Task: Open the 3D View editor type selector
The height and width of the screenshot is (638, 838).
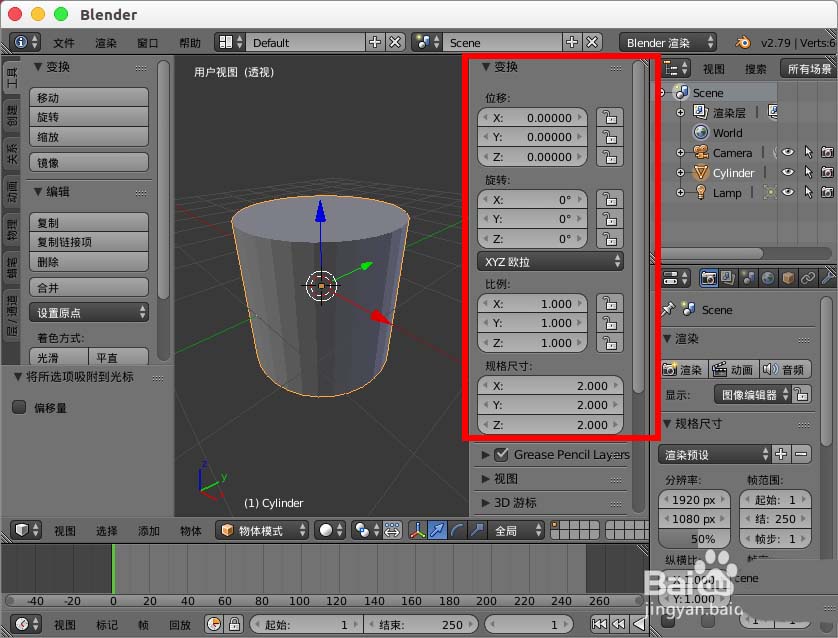Action: (26, 530)
